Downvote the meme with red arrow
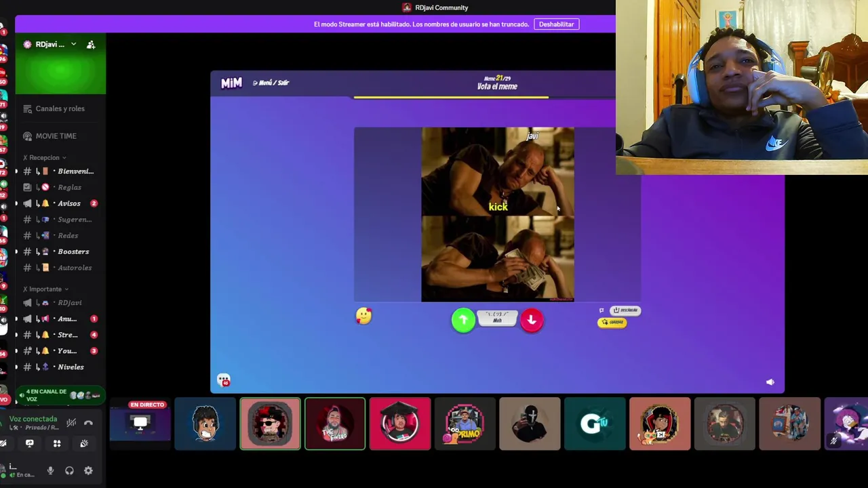The width and height of the screenshot is (868, 488). point(532,320)
